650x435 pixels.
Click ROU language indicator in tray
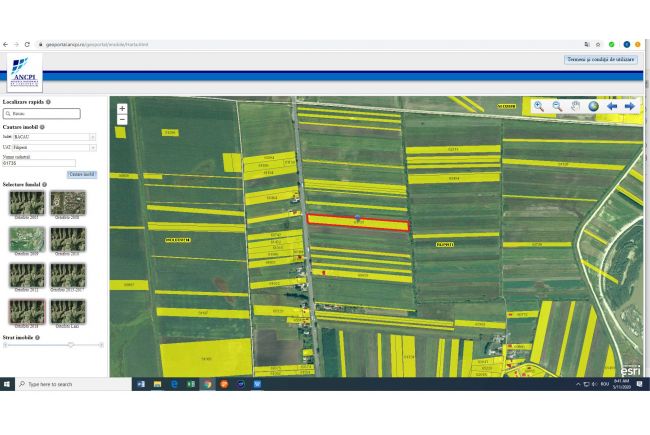605,384
